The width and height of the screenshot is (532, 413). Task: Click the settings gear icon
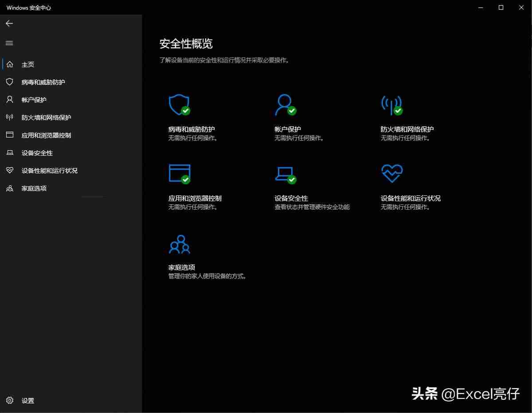point(10,401)
